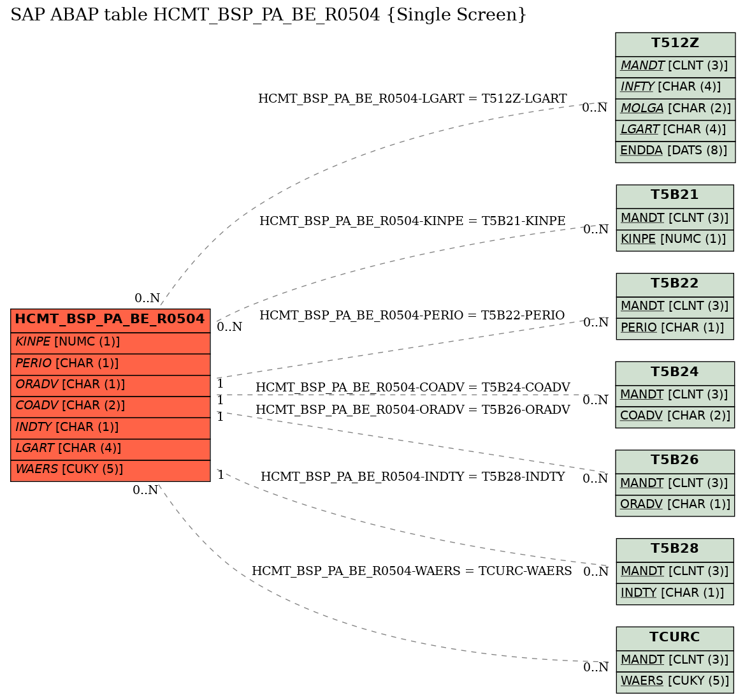Open the T5B24 table header
745x700 pixels.
click(x=675, y=373)
